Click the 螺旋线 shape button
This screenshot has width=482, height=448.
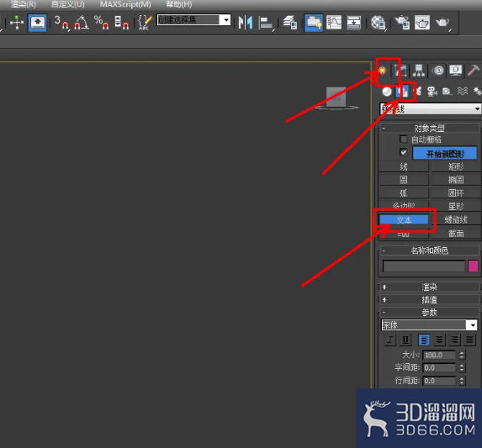(x=456, y=219)
